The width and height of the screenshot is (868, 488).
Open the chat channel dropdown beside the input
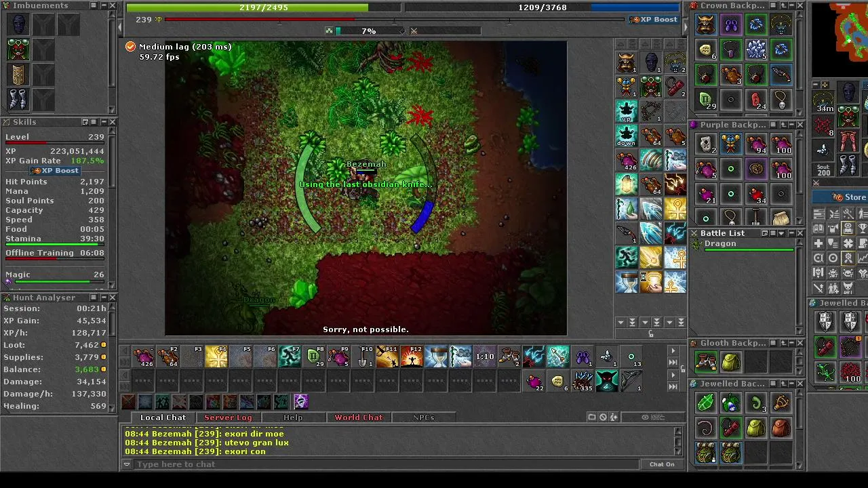click(127, 464)
